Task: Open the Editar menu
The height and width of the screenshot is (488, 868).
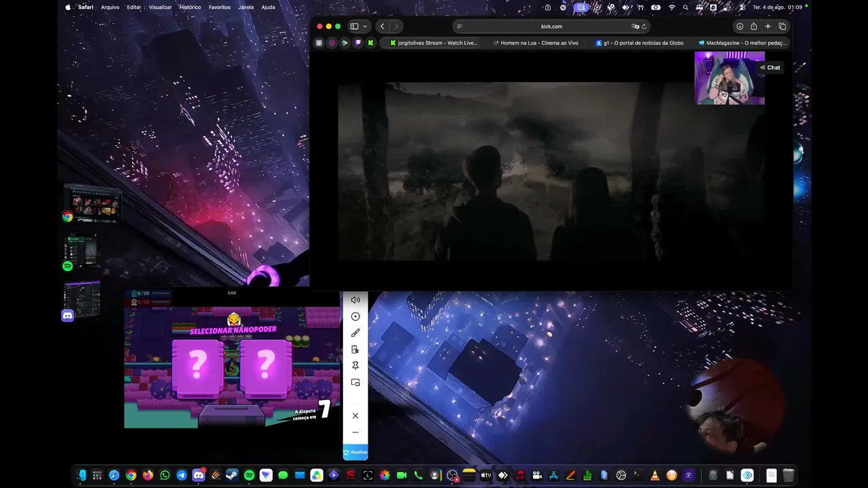Action: (x=134, y=7)
